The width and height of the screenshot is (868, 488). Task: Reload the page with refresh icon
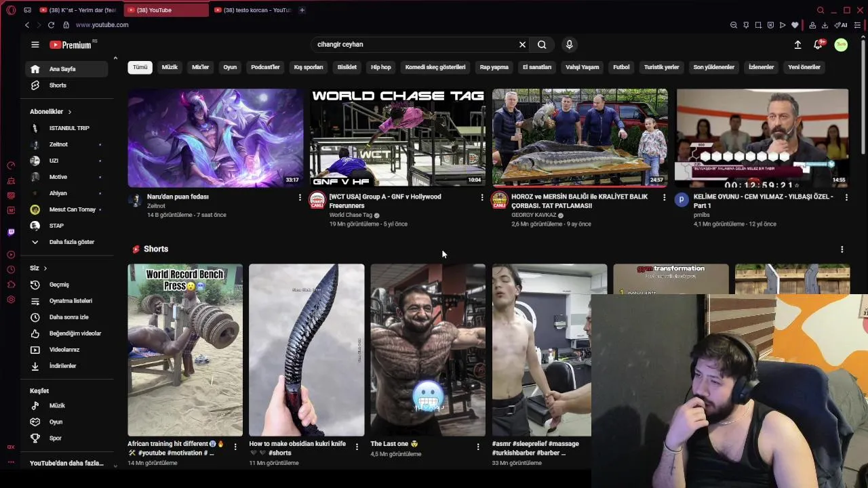click(x=51, y=25)
